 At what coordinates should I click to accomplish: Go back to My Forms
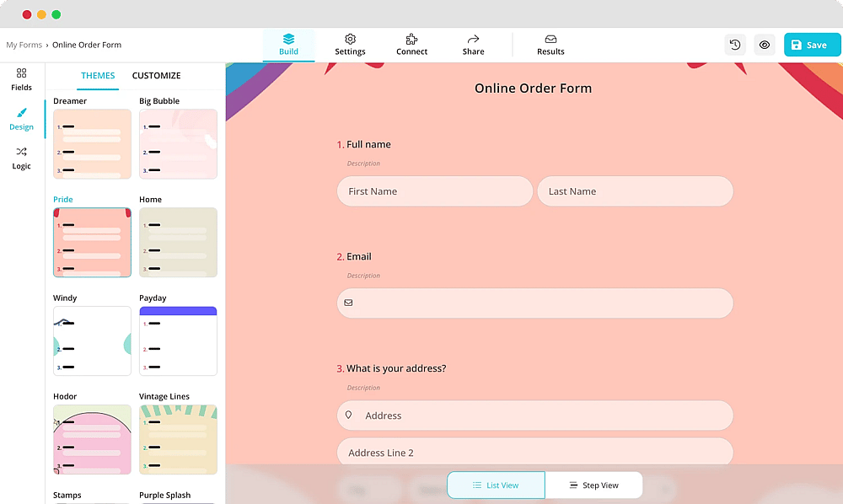click(24, 45)
